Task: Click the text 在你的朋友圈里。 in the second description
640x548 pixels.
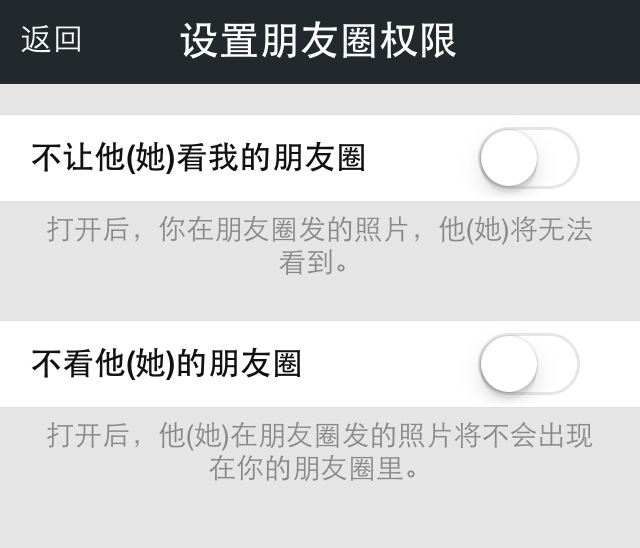Action: coord(314,468)
